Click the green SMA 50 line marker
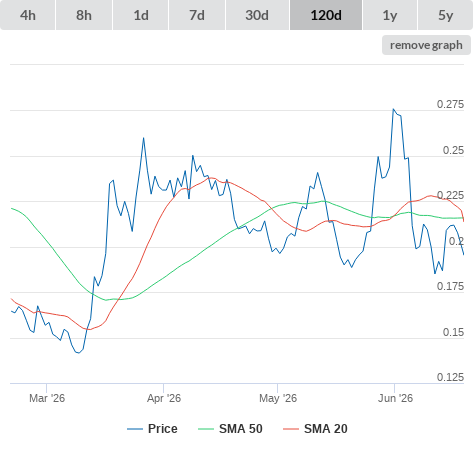This screenshot has width=474, height=455. pyautogui.click(x=206, y=429)
